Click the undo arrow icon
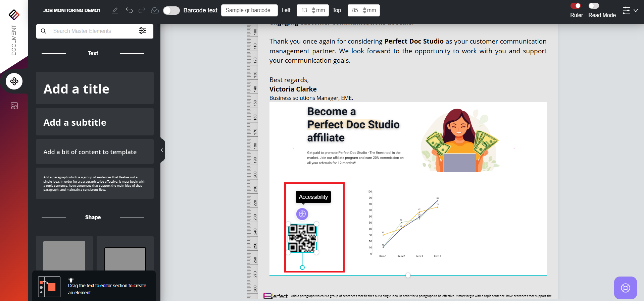Screen dimensions: 644x301 click(x=129, y=10)
